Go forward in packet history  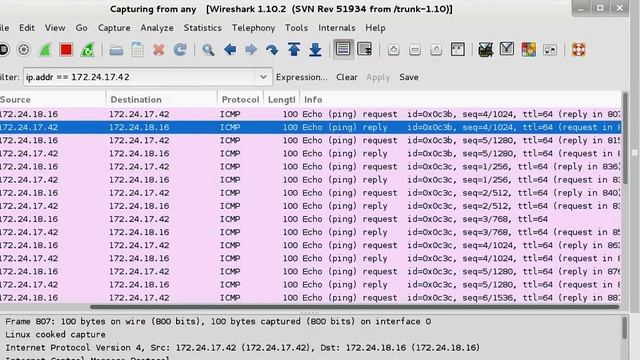coord(251,50)
